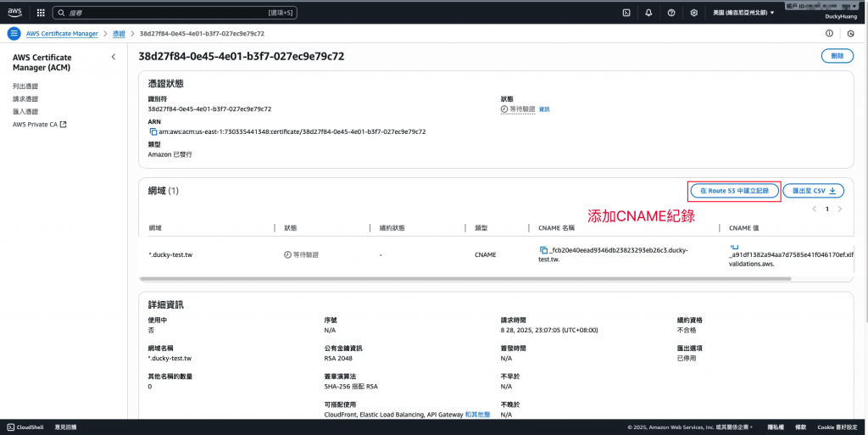Go to the 憑證 breadcrumb link
Screen dimensions: 868x435
pos(119,34)
